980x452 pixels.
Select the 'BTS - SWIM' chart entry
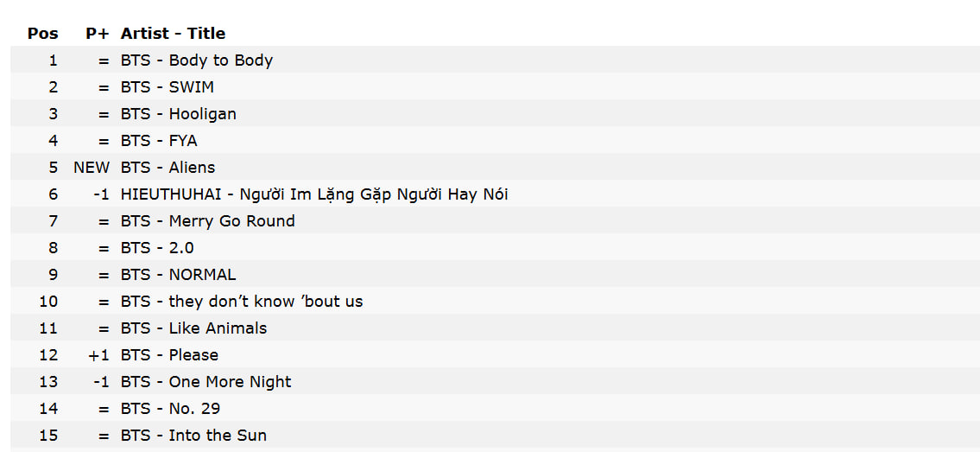coord(168,87)
